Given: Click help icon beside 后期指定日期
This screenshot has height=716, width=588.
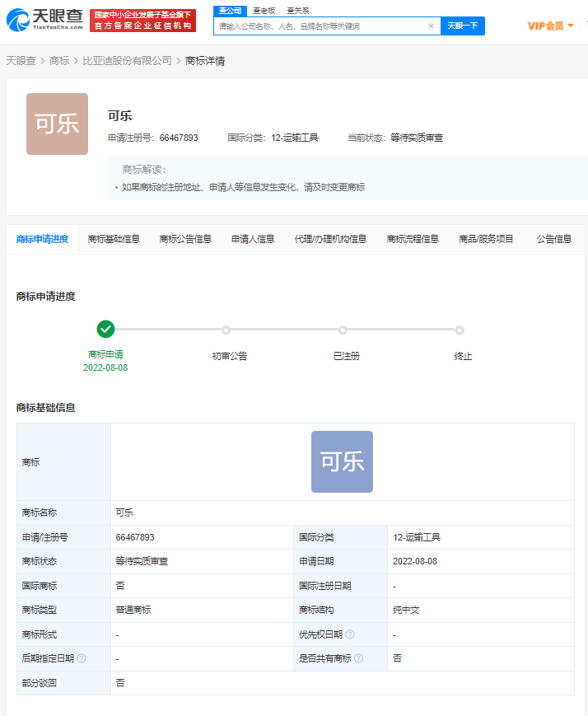Looking at the screenshot, I should click(x=82, y=658).
